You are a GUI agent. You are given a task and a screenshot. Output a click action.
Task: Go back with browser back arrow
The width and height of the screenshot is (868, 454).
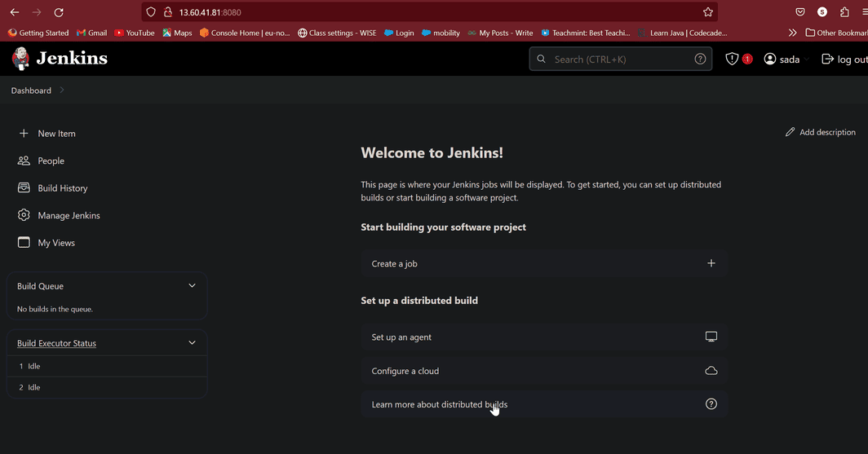click(x=15, y=12)
